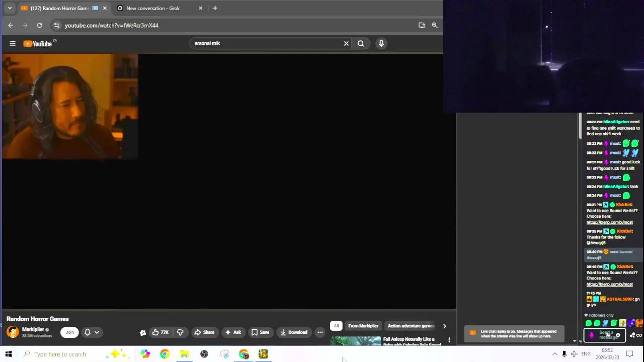Open a new browser tab
This screenshot has height=362, width=644.
click(x=215, y=8)
